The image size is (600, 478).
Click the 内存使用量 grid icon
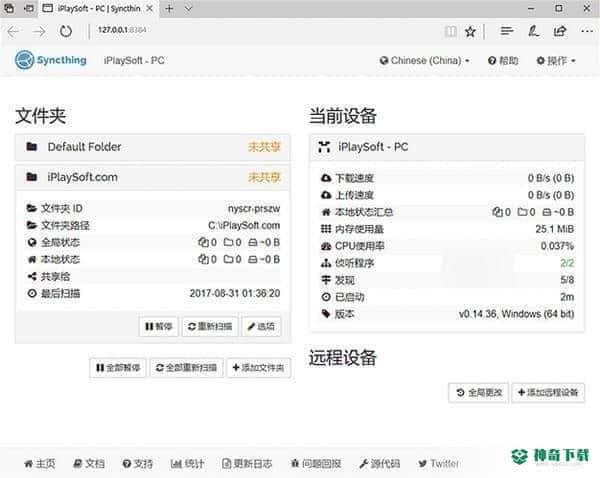[326, 229]
